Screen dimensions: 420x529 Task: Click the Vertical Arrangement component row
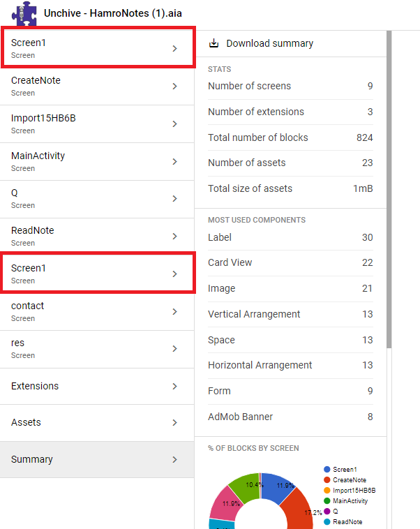click(290, 315)
